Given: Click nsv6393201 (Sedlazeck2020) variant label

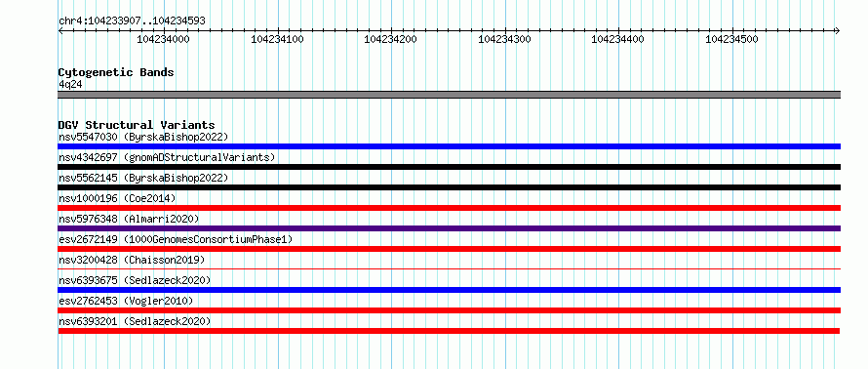Looking at the screenshot, I should point(135,321).
